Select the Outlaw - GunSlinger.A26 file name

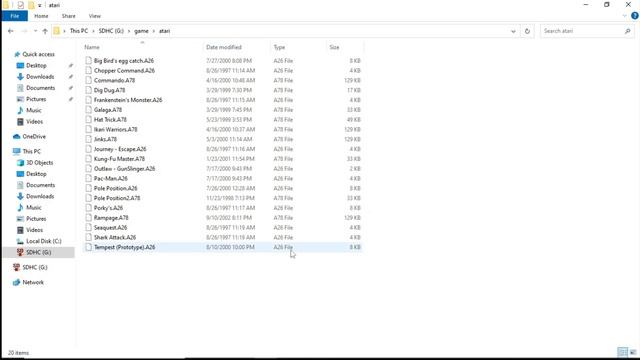(124, 169)
